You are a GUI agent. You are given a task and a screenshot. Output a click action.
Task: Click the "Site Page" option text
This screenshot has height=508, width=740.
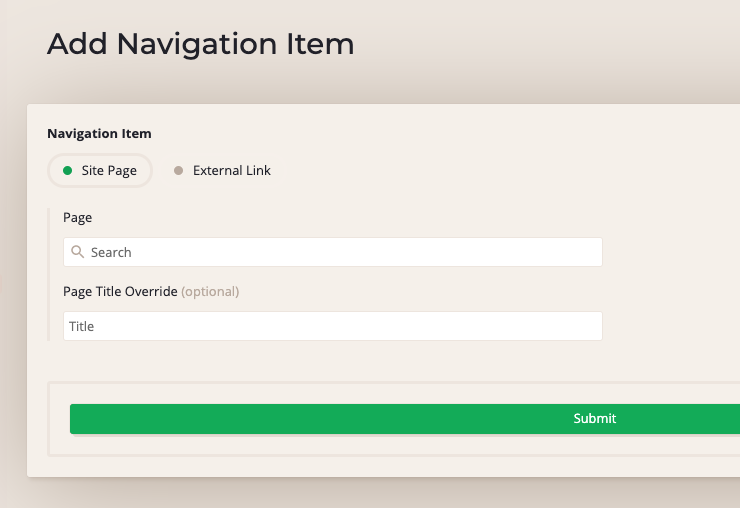pyautogui.click(x=109, y=171)
